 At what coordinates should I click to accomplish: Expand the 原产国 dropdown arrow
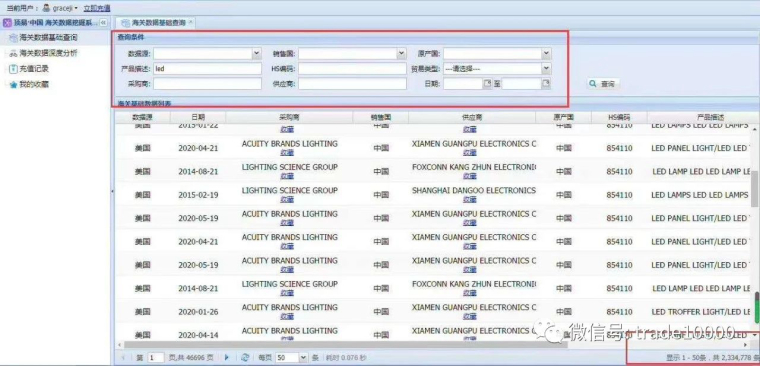[546, 53]
